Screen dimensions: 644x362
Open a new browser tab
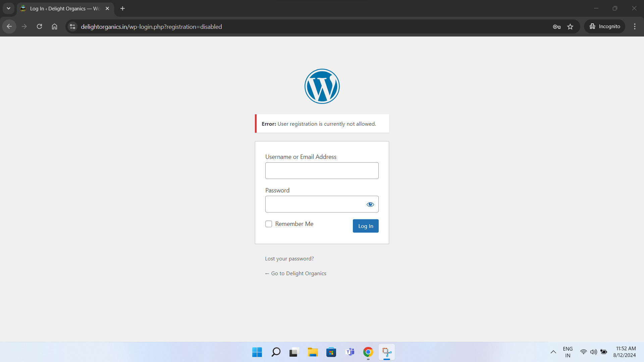pos(123,8)
